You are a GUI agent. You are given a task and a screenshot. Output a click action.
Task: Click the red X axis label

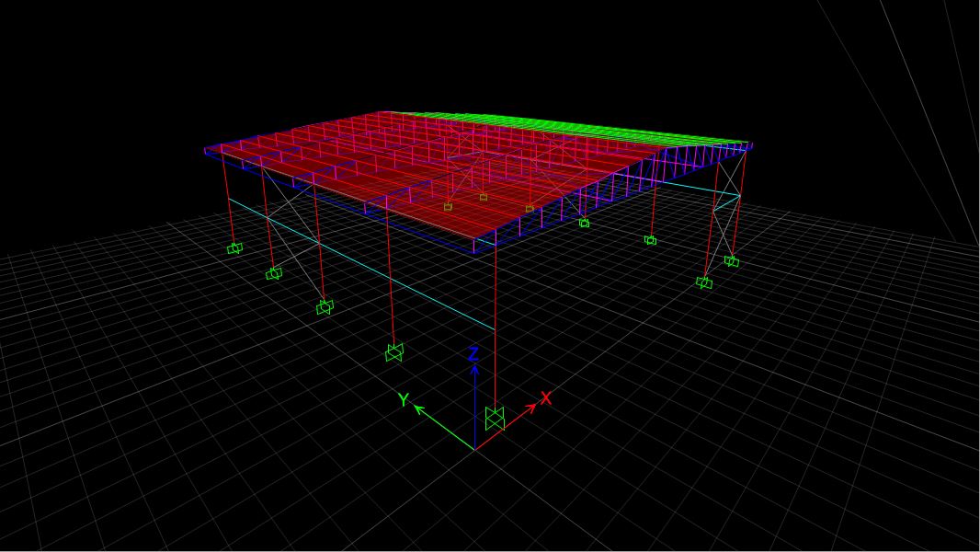(x=545, y=397)
